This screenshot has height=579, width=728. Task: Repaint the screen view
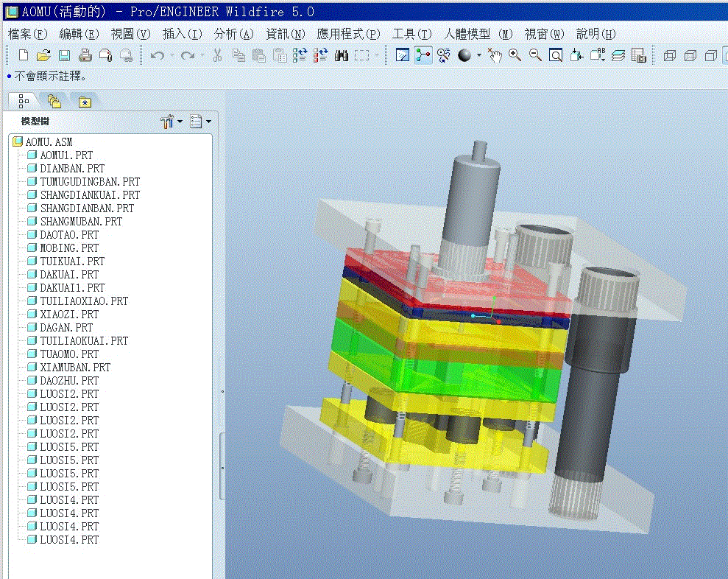coord(403,55)
